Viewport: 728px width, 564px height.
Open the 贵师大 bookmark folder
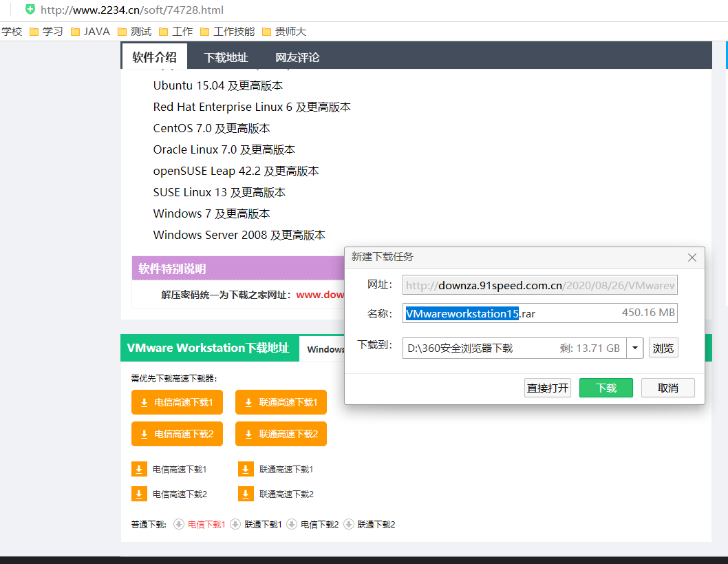[284, 32]
